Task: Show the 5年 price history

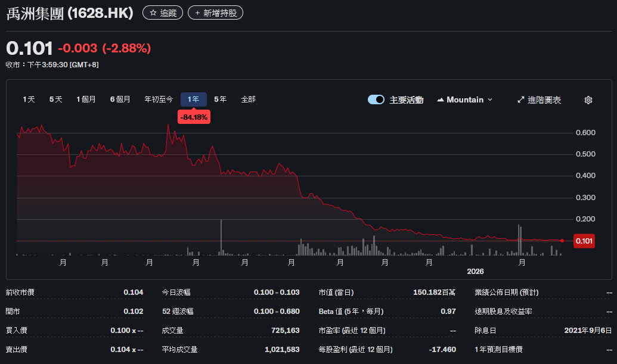Action: (x=220, y=99)
